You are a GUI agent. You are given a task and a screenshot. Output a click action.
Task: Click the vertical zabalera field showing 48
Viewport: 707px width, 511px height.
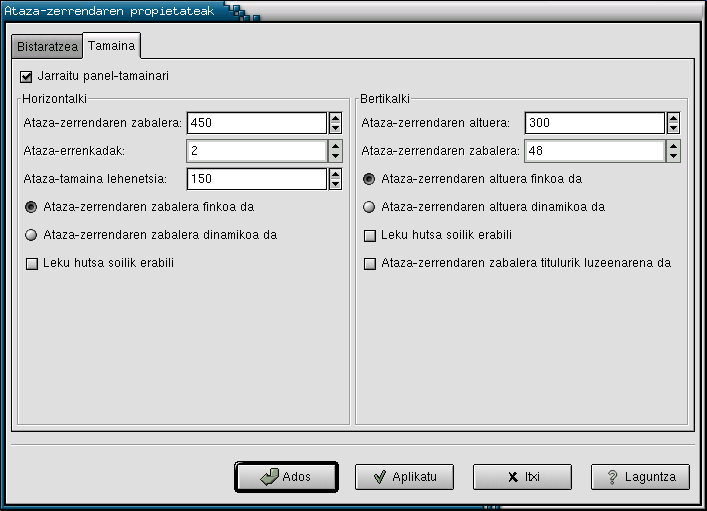(x=595, y=151)
